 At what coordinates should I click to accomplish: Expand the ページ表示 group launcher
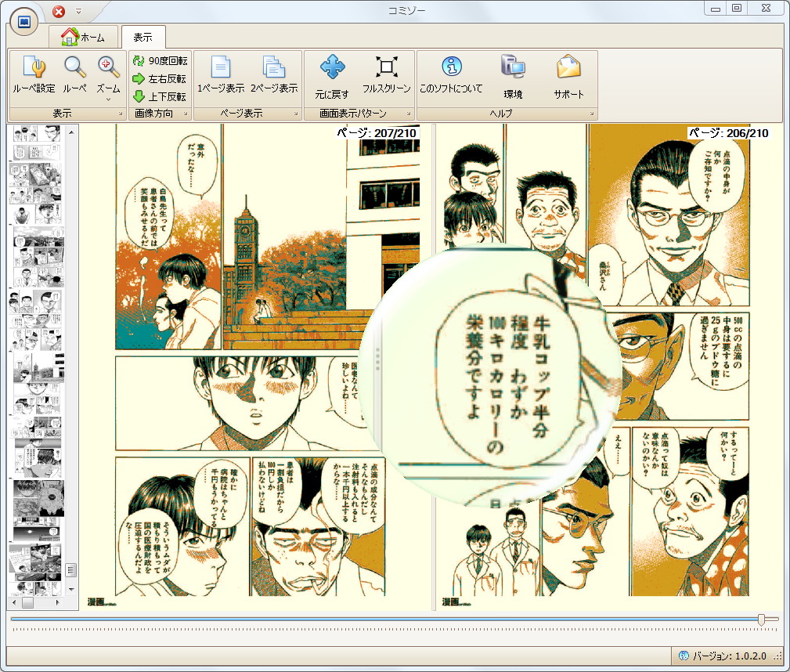[296, 114]
